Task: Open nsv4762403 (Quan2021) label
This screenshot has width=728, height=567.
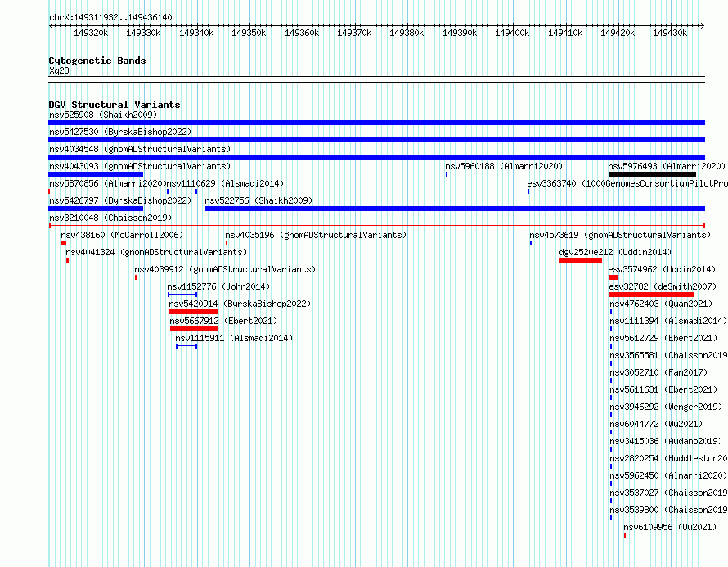Action: click(661, 304)
